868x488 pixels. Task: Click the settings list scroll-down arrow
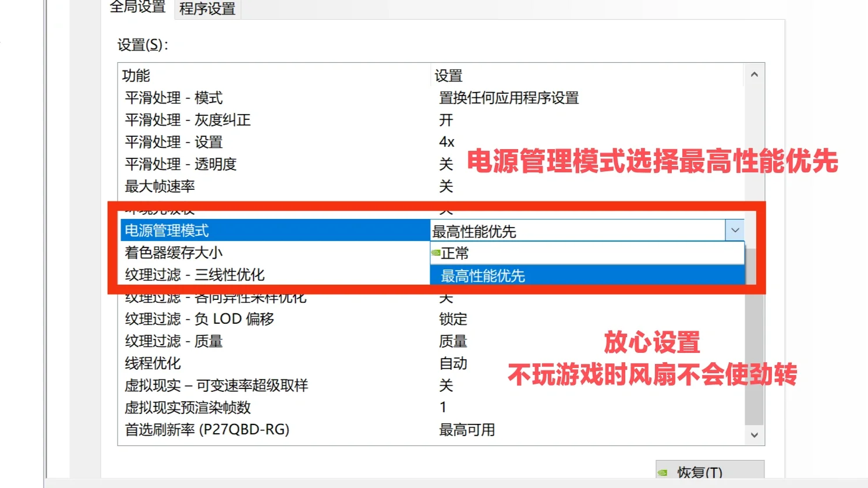(x=754, y=435)
